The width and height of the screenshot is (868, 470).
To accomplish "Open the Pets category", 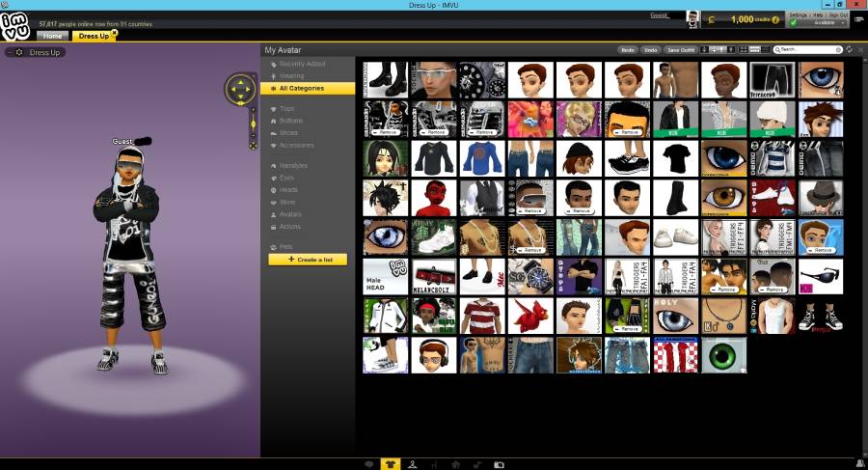I will [285, 247].
